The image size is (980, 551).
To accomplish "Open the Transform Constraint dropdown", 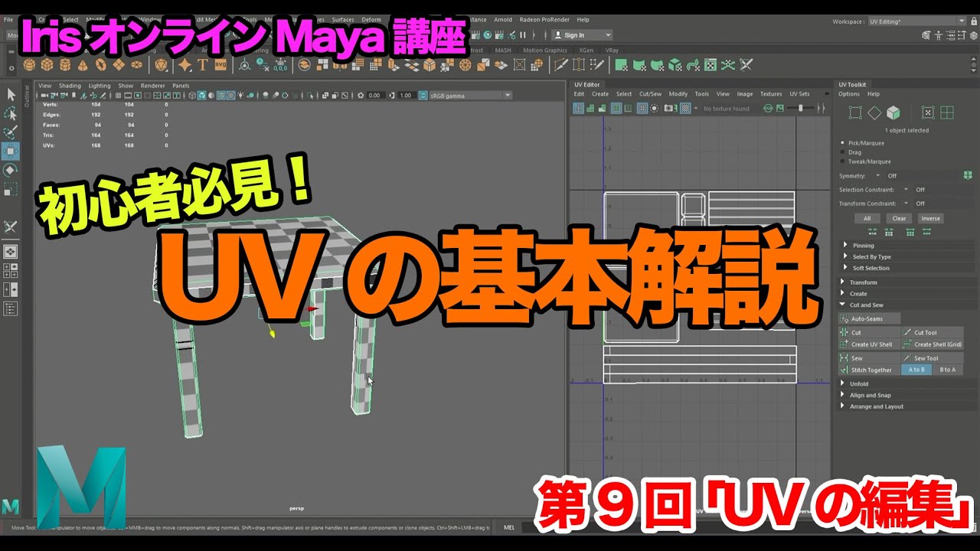I will tap(906, 204).
